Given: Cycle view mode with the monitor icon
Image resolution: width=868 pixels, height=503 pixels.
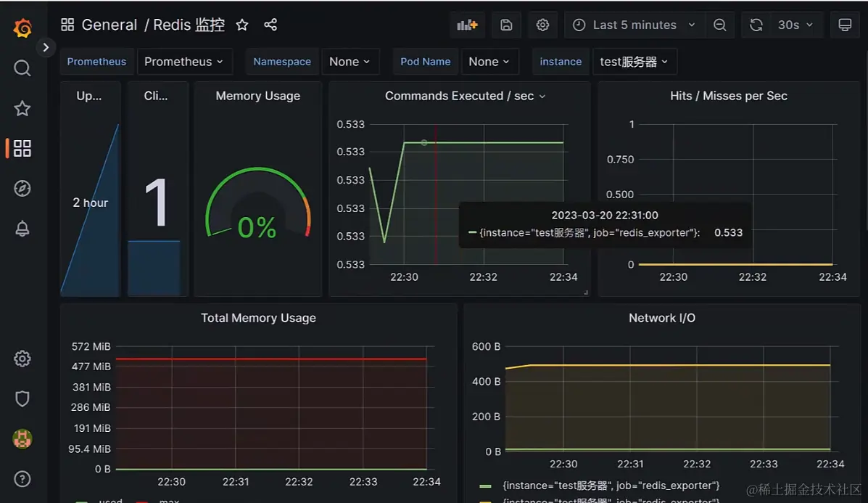Looking at the screenshot, I should tap(845, 25).
